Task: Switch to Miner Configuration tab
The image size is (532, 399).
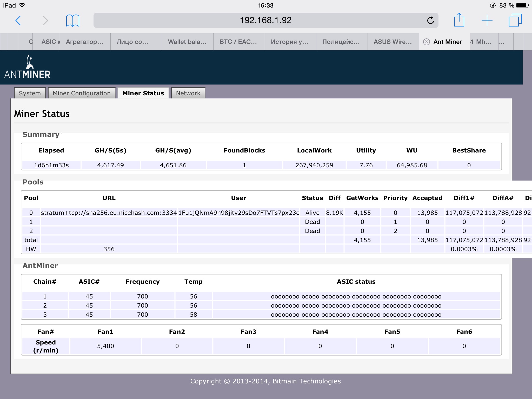Action: click(82, 93)
